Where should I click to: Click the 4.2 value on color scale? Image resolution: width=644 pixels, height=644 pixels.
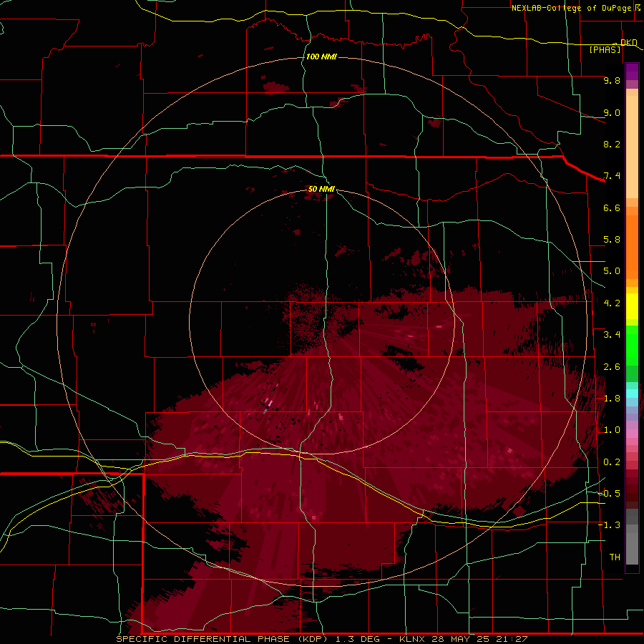click(612, 303)
